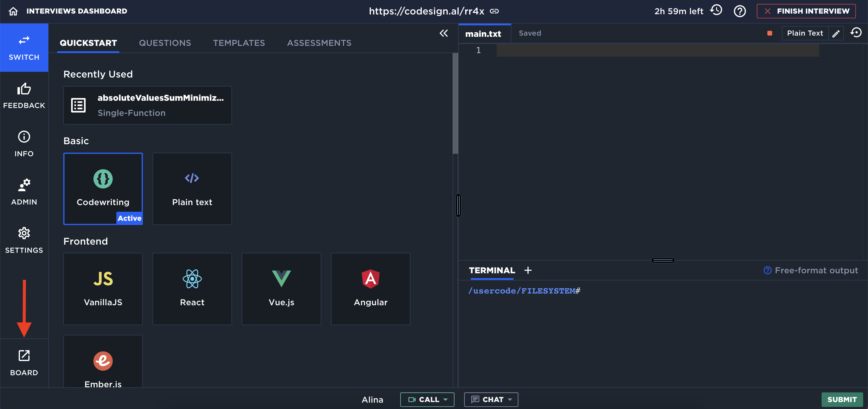Choose the React frontend card
Image resolution: width=868 pixels, height=409 pixels.
click(192, 289)
